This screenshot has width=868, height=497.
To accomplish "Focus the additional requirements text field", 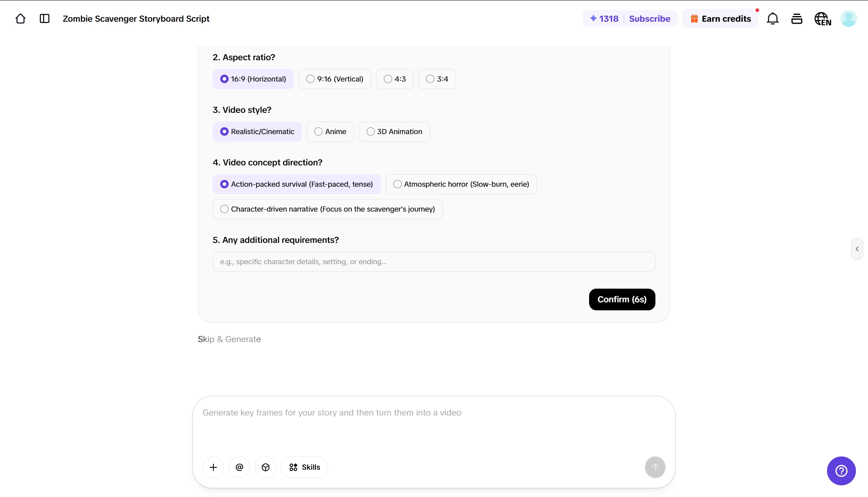I will [434, 262].
